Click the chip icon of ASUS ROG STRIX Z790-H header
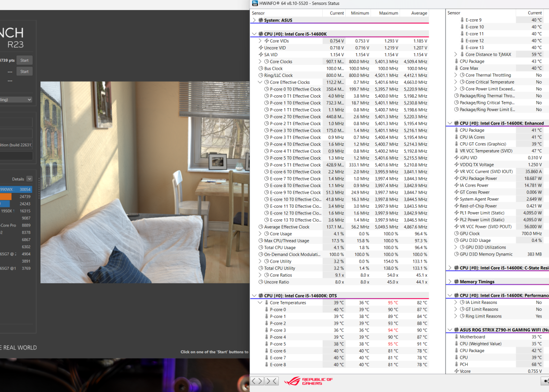The height and width of the screenshot is (392, 549). [457, 330]
